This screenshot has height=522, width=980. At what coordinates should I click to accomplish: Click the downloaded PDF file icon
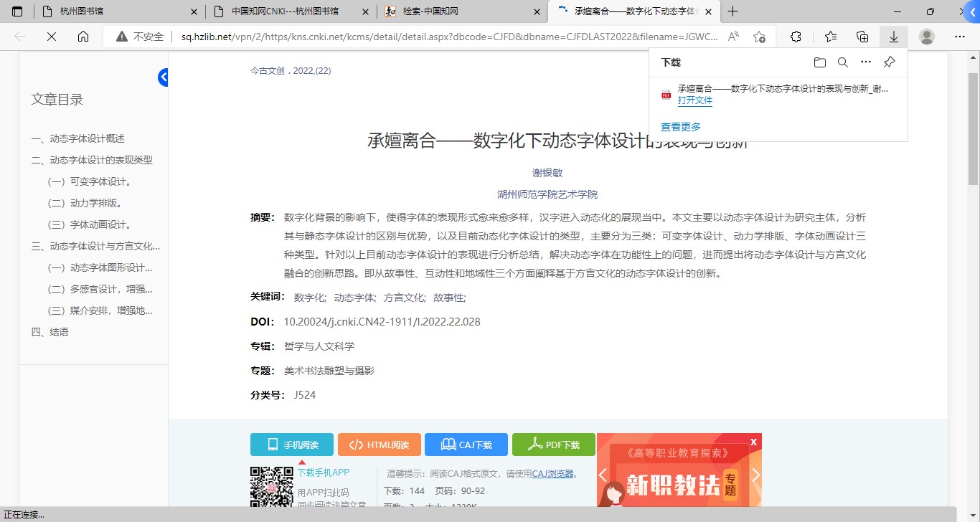(666, 95)
